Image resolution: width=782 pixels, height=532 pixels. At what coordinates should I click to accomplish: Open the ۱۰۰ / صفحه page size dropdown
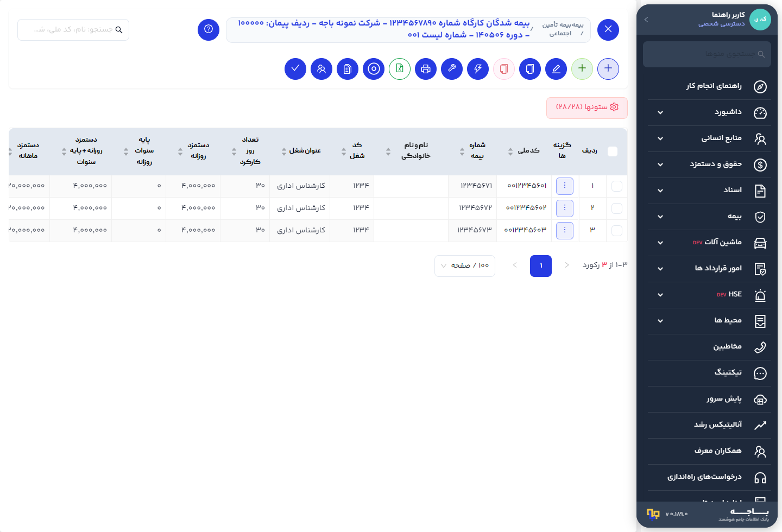pyautogui.click(x=465, y=266)
